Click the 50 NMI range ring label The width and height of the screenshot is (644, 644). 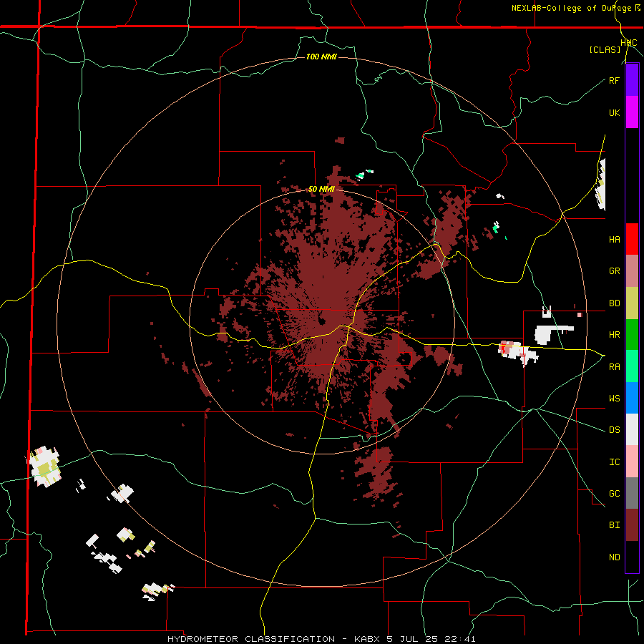point(321,189)
